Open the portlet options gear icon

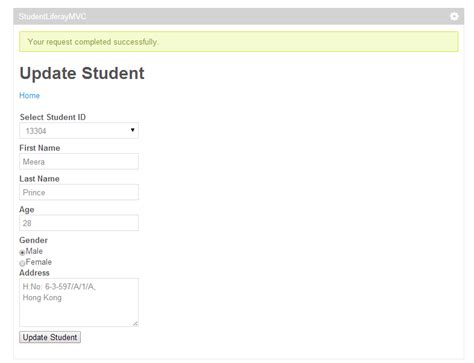click(454, 16)
